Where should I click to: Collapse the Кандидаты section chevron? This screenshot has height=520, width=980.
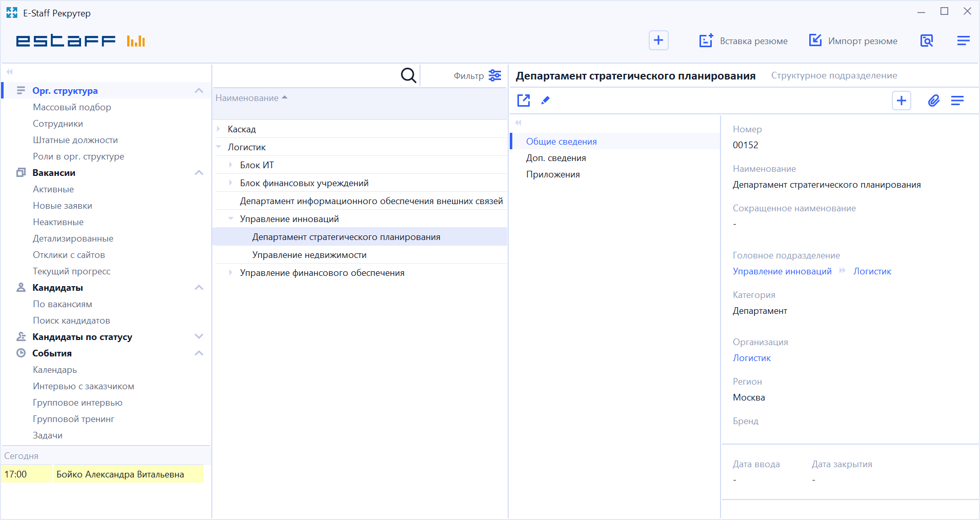click(199, 288)
